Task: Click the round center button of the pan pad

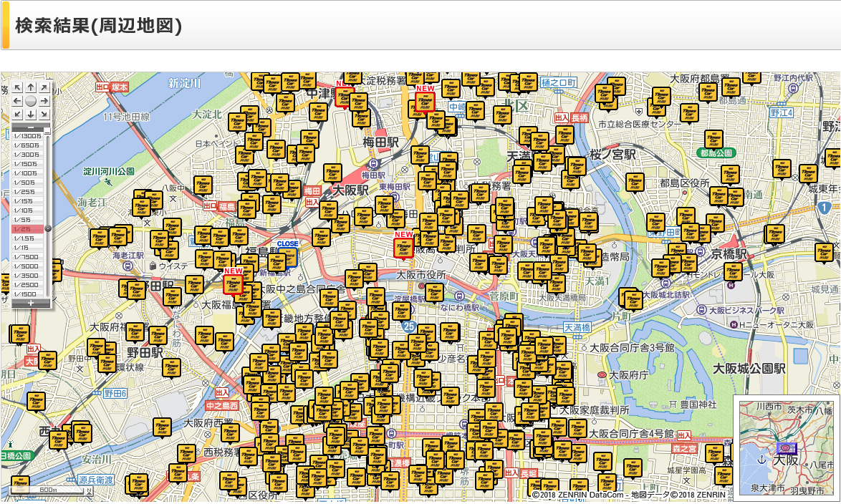Action: tap(31, 101)
